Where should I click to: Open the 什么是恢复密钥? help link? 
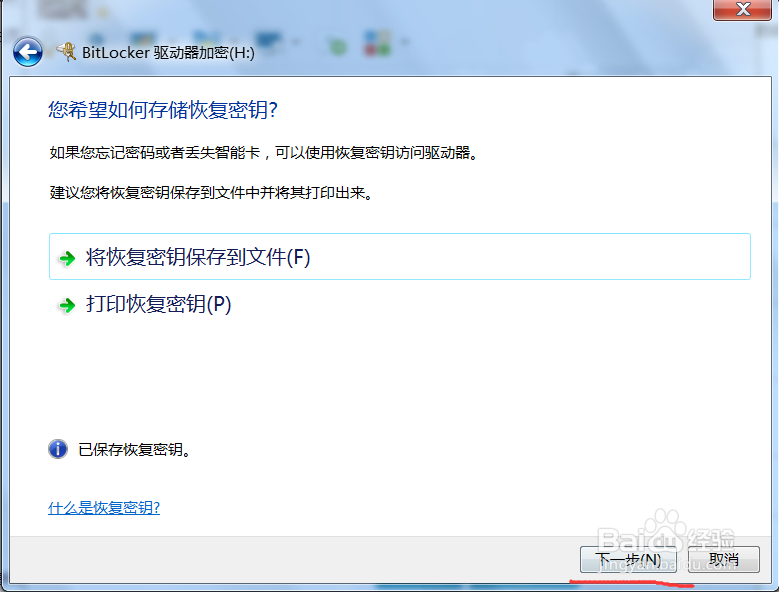(x=104, y=508)
